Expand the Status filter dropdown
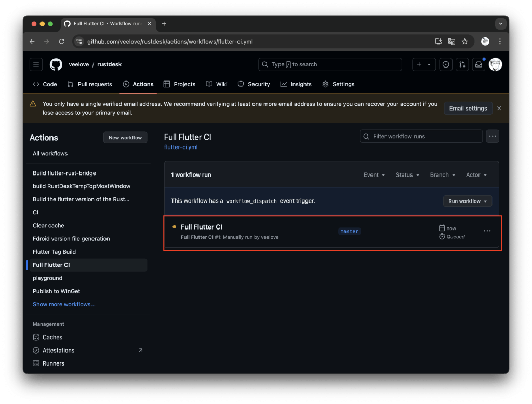 [x=407, y=175]
